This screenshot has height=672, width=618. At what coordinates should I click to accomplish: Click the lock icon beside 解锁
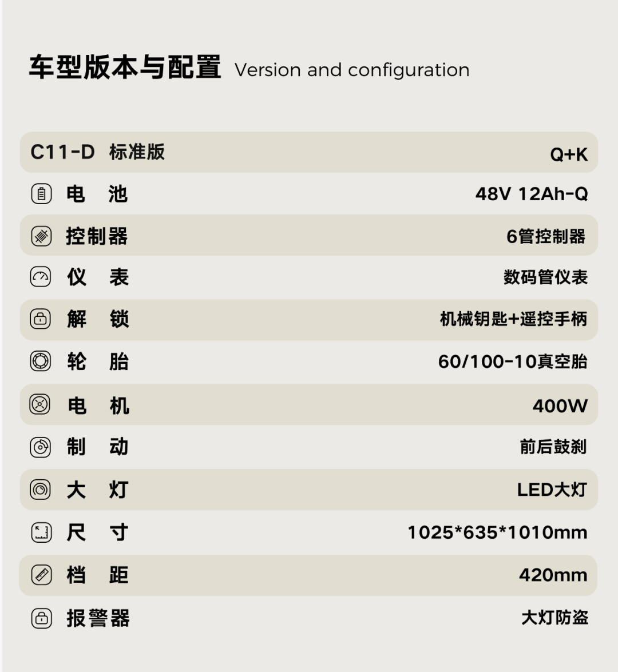pyautogui.click(x=41, y=319)
